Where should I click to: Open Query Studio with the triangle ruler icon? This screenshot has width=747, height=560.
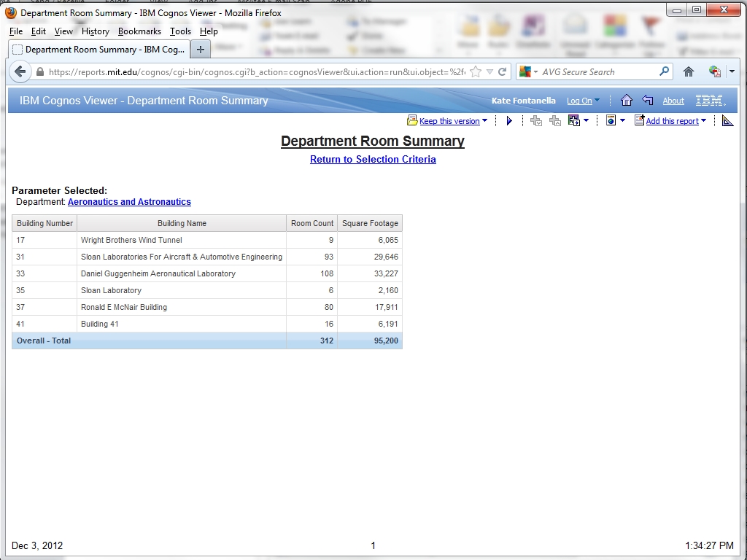[x=727, y=121]
